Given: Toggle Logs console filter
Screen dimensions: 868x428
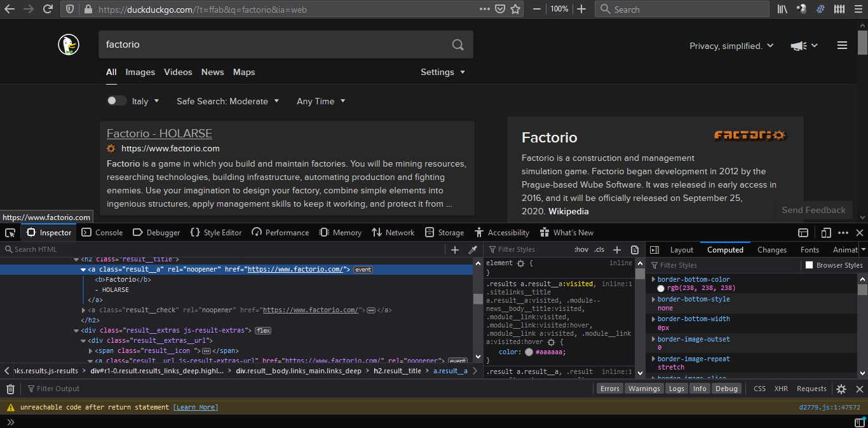Looking at the screenshot, I should [677, 389].
